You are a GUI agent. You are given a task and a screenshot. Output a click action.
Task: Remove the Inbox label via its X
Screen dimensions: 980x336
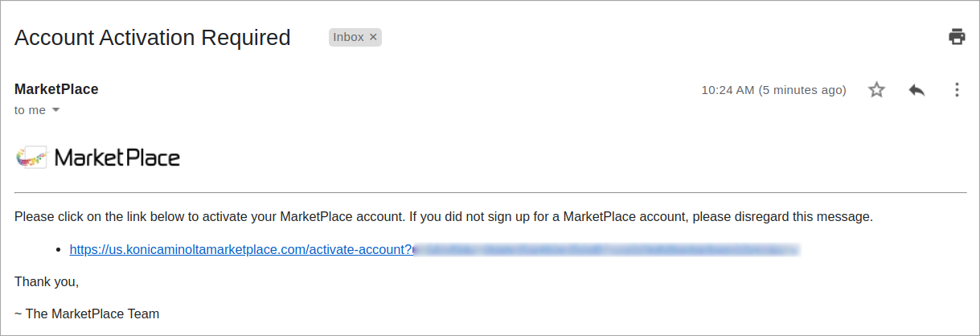(x=373, y=37)
